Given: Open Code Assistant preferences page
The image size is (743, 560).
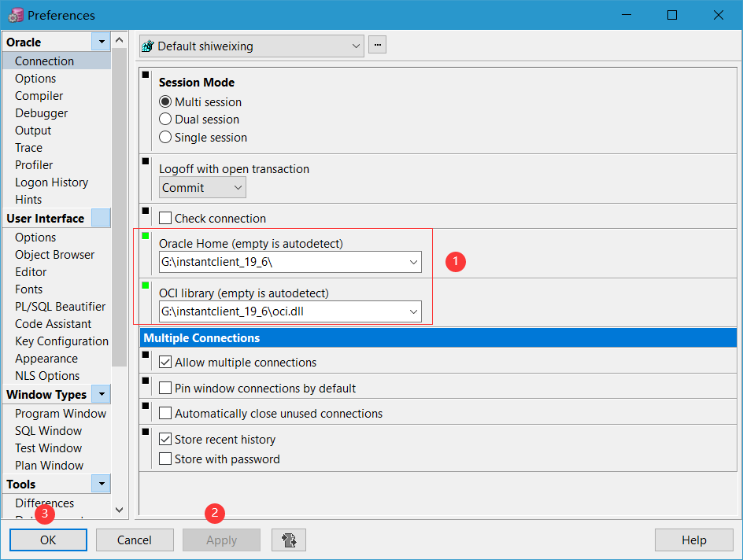Looking at the screenshot, I should point(53,324).
